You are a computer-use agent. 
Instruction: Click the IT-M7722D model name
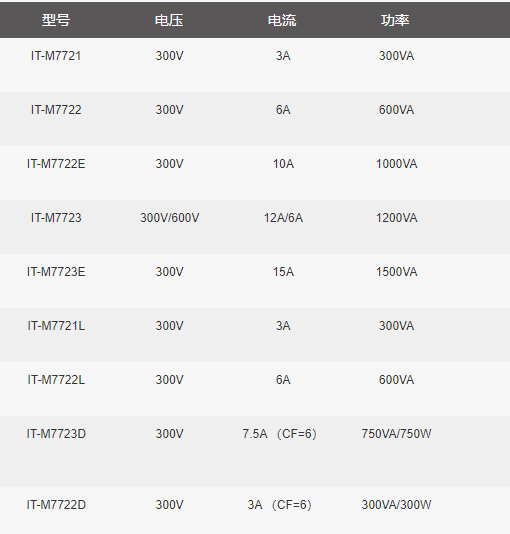[56, 505]
